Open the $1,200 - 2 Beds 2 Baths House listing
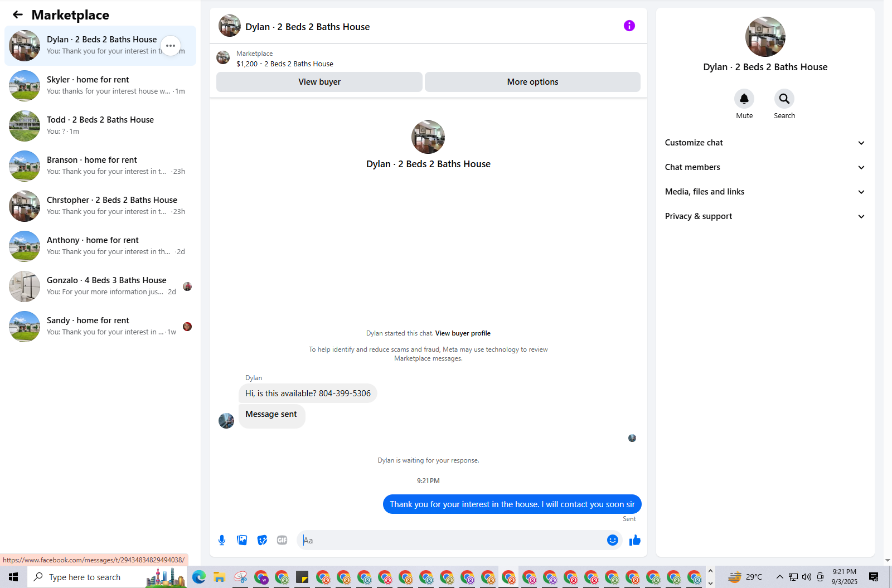The height and width of the screenshot is (588, 892). coord(285,64)
